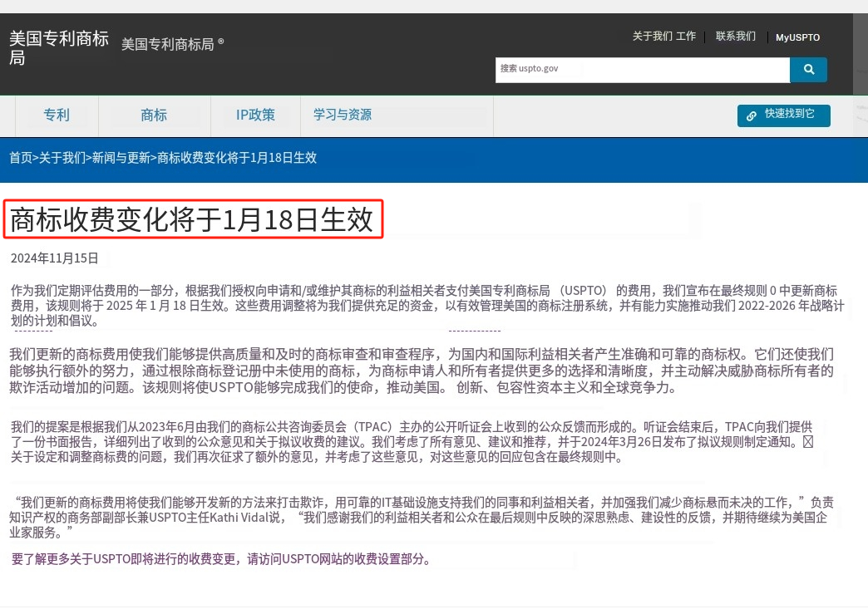Click inside the 搜索 uspto.gov search box
The width and height of the screenshot is (868, 609).
coord(643,70)
